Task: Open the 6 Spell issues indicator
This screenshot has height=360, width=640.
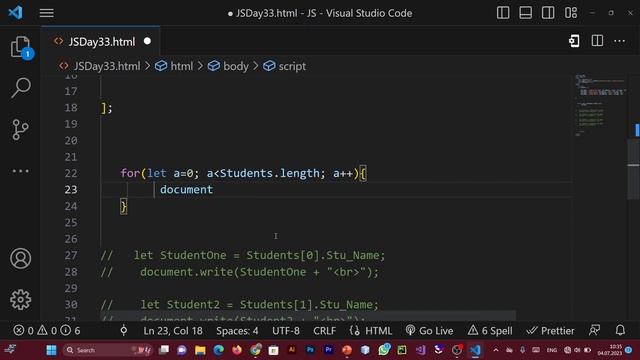Action: [490, 331]
